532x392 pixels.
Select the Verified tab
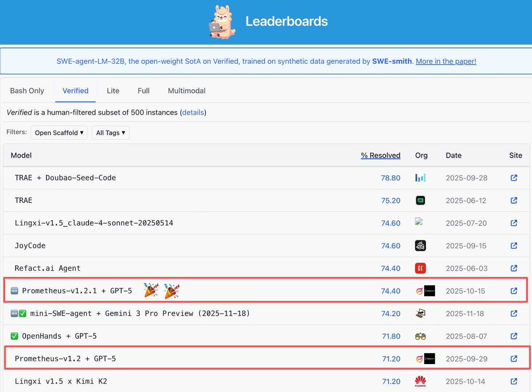click(75, 91)
